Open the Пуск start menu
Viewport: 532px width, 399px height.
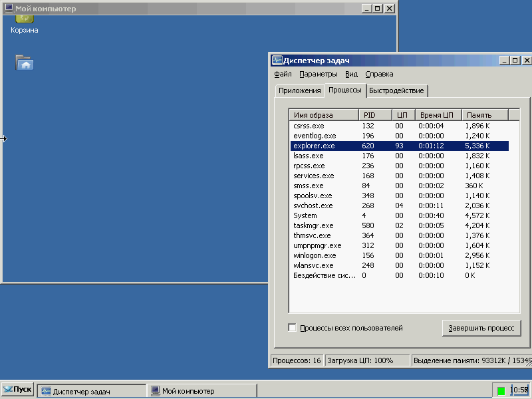point(18,390)
